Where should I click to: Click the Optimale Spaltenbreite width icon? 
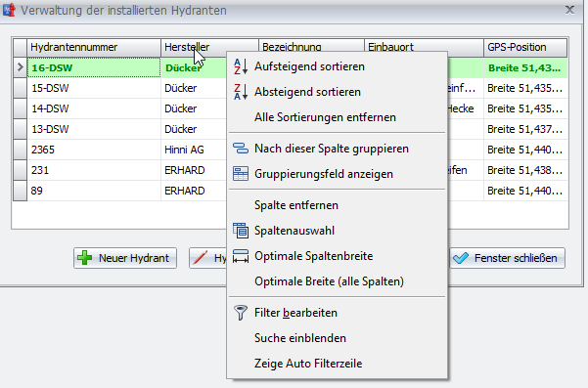pos(241,256)
